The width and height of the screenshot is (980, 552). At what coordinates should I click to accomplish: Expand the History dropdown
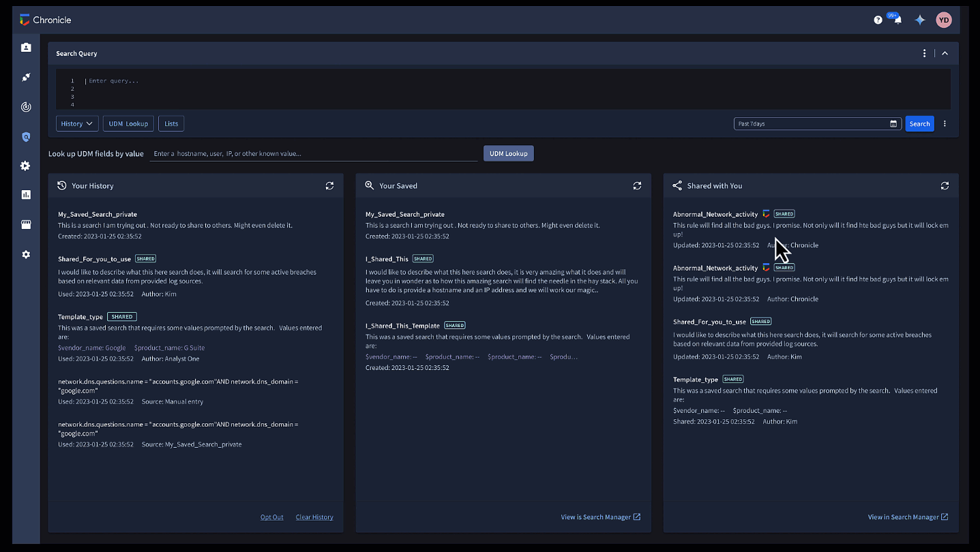coord(77,124)
